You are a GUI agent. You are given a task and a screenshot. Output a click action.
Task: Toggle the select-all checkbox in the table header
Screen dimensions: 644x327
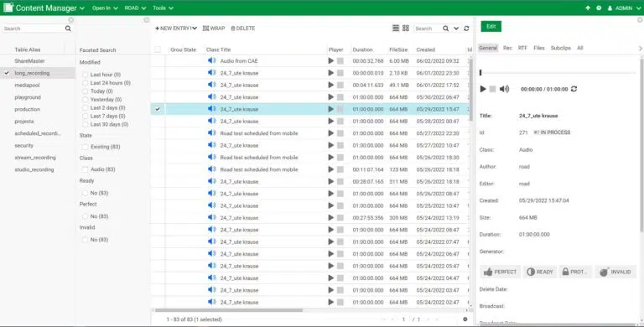pyautogui.click(x=158, y=49)
